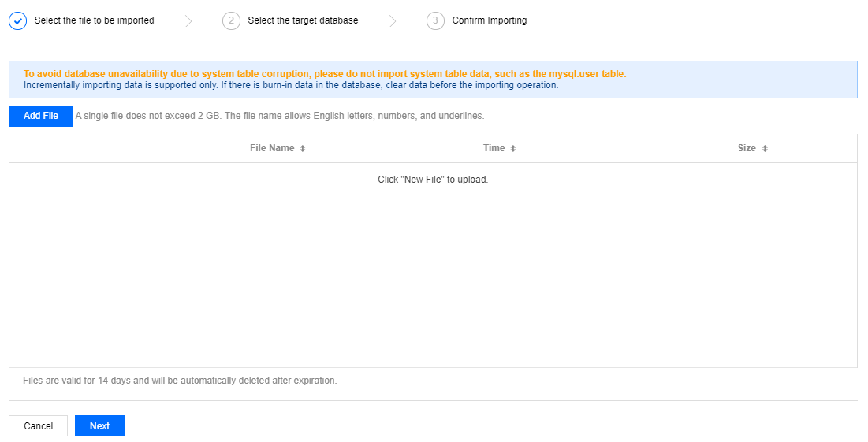Click the 14 days file validity note
Viewport: 868px width, 442px height.
click(180, 381)
